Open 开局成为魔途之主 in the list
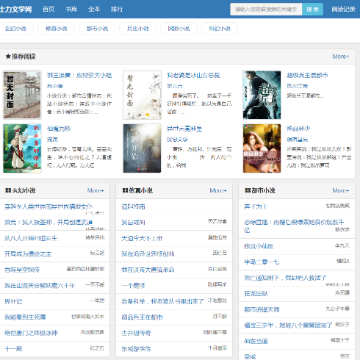The height and width of the screenshot is (360, 360). point(28,254)
